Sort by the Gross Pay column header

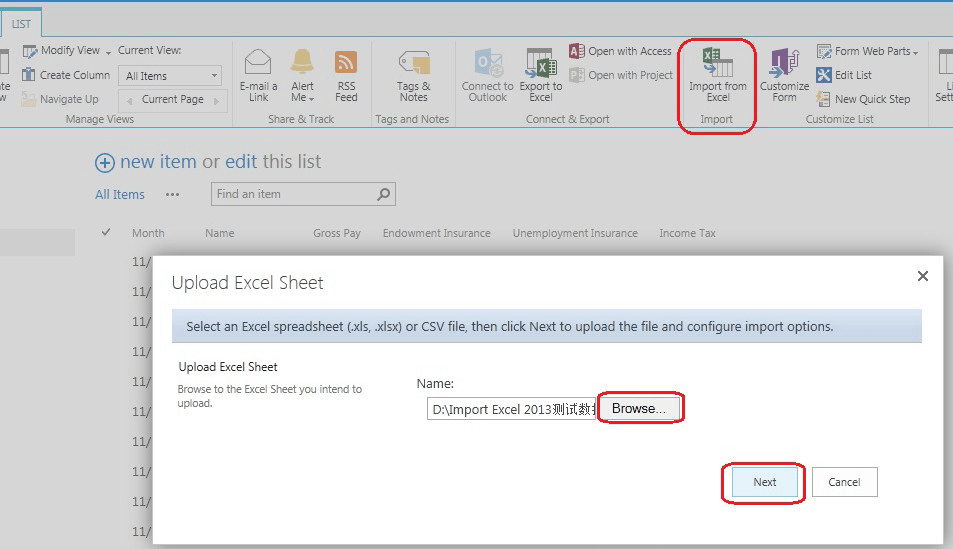pyautogui.click(x=337, y=233)
